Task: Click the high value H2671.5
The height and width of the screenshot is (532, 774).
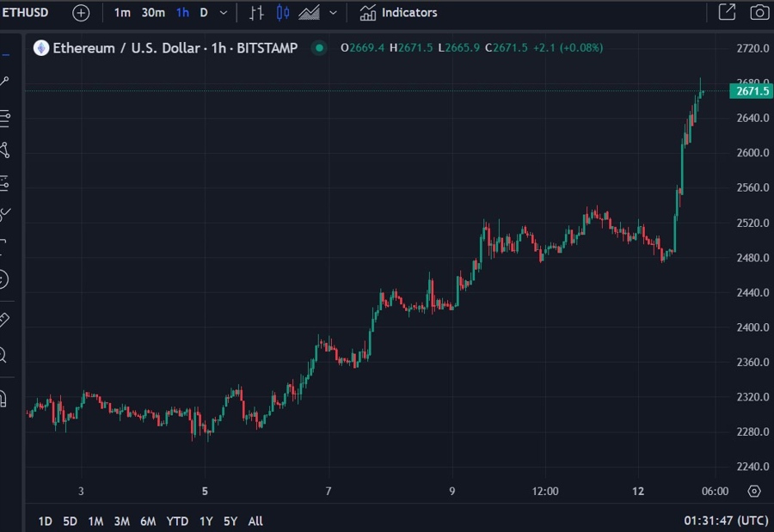Action: coord(411,48)
